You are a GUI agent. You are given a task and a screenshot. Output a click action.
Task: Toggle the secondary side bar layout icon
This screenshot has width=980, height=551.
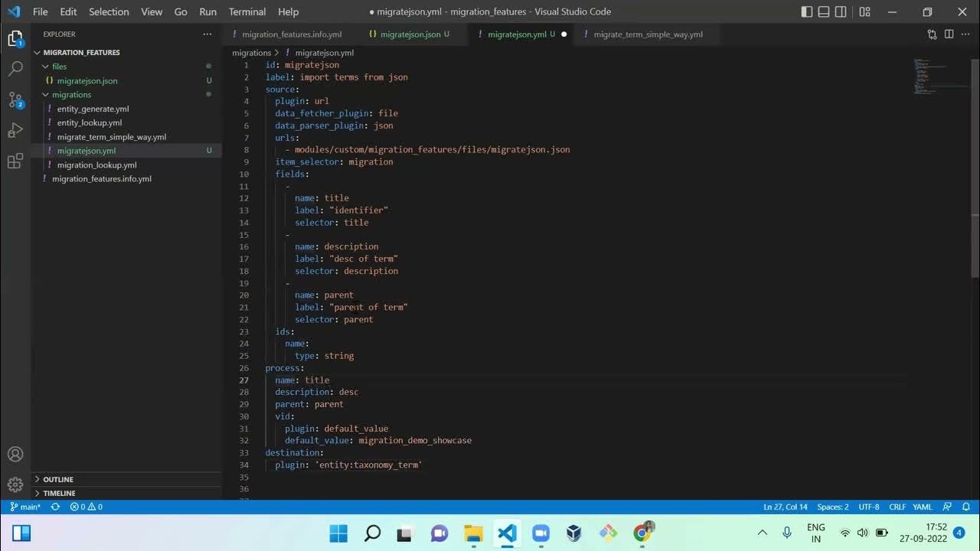click(841, 11)
